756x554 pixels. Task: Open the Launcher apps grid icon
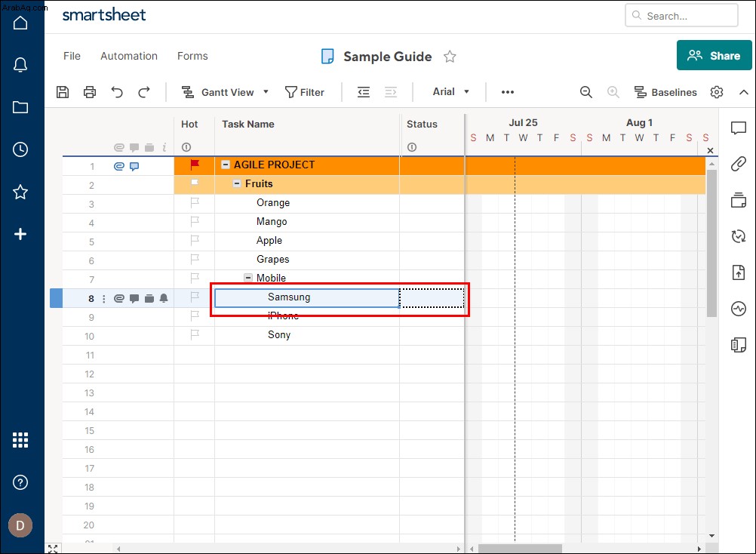coord(20,440)
